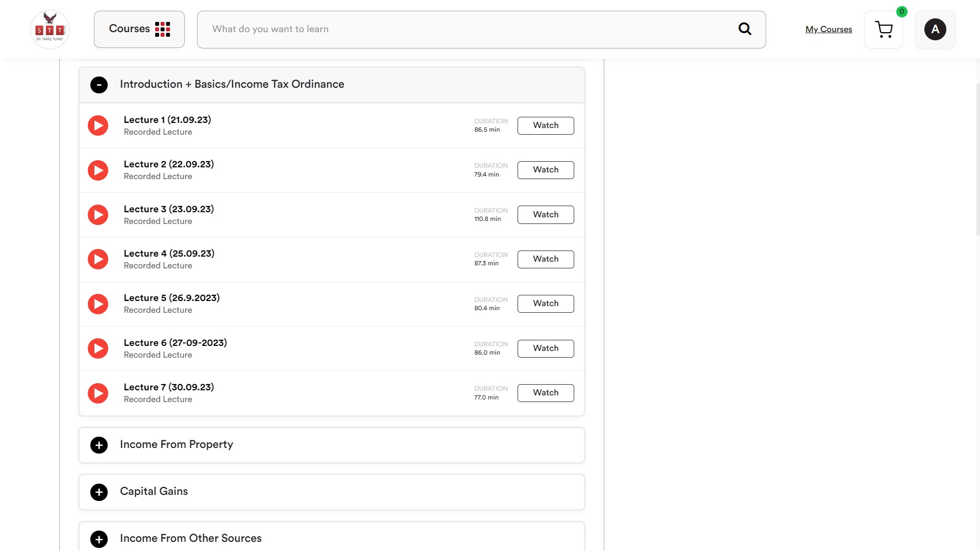Expand the Capital Gains section
This screenshot has height=551, width=980.
point(99,492)
